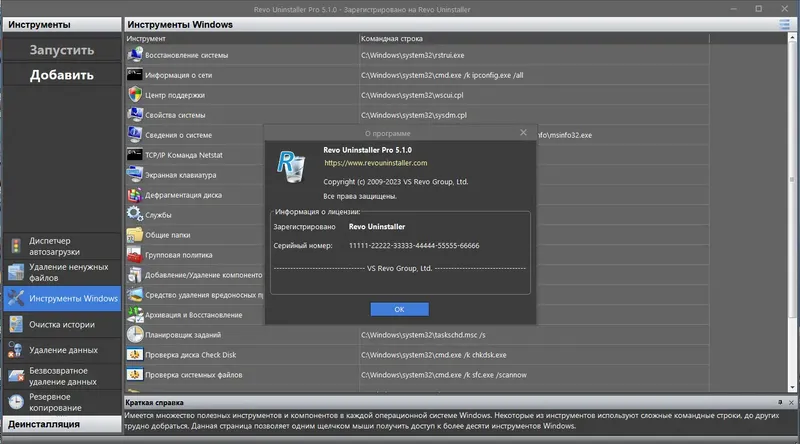This screenshot has height=444, width=800.
Task: Sort by the Инструмент column header
Action: point(242,38)
